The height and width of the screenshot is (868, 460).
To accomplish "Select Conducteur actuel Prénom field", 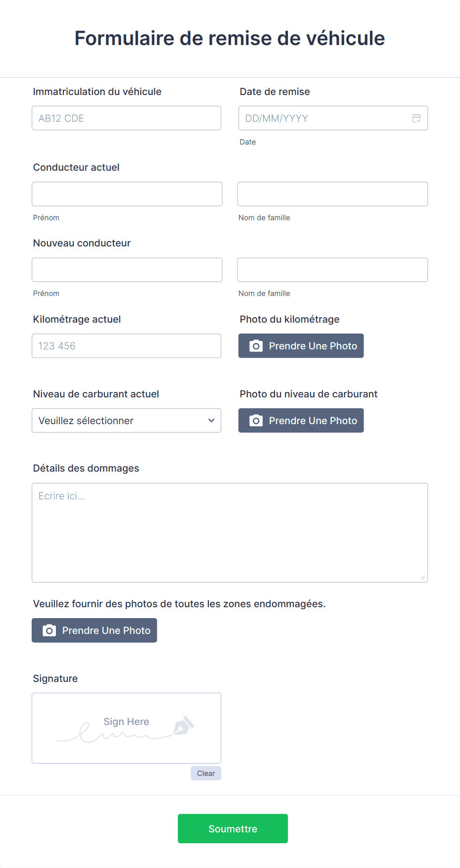I will tap(127, 194).
